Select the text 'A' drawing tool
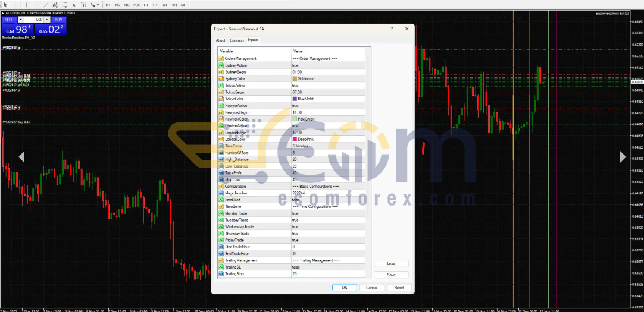 (x=74, y=5)
